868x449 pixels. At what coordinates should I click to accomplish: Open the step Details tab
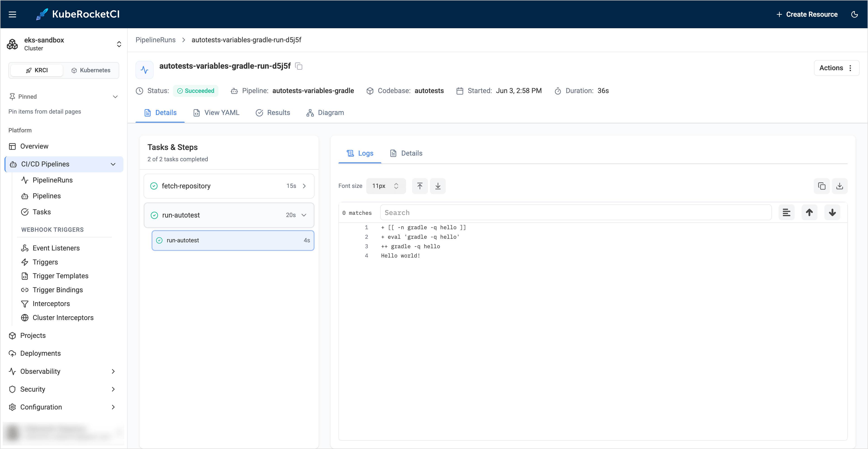[406, 153]
